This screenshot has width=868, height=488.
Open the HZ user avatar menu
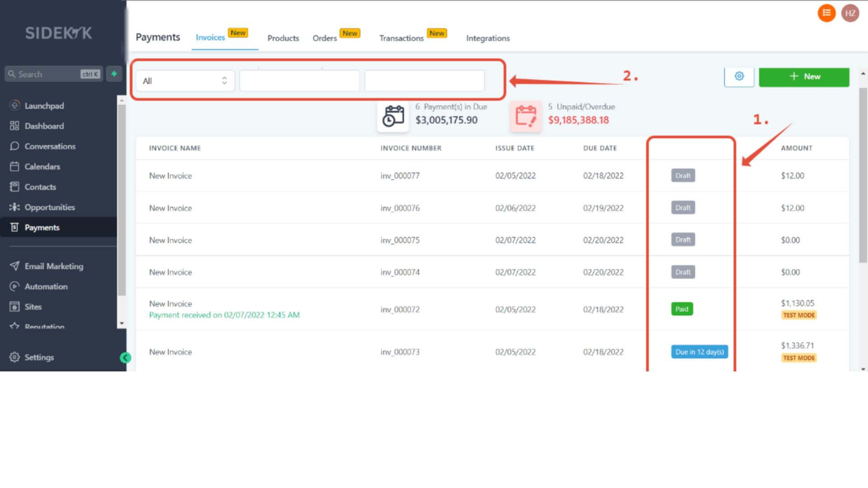coord(850,13)
